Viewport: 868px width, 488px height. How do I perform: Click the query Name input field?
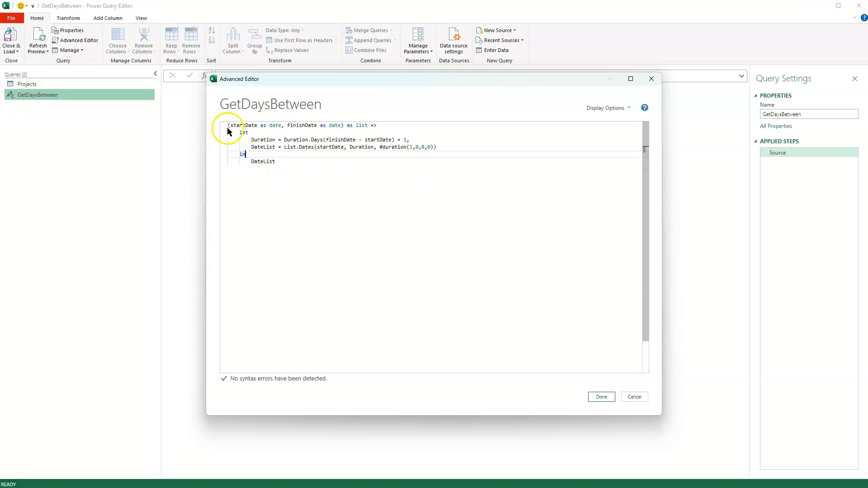point(809,114)
